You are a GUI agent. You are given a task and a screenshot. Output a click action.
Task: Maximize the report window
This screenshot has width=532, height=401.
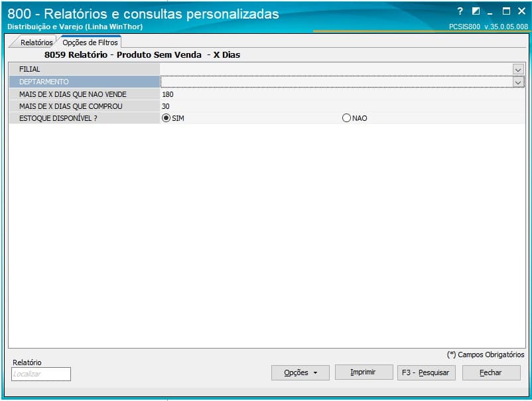(506, 11)
